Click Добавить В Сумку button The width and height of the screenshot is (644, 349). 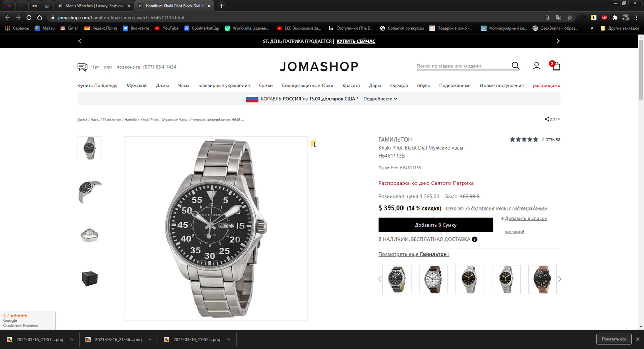[x=436, y=225]
